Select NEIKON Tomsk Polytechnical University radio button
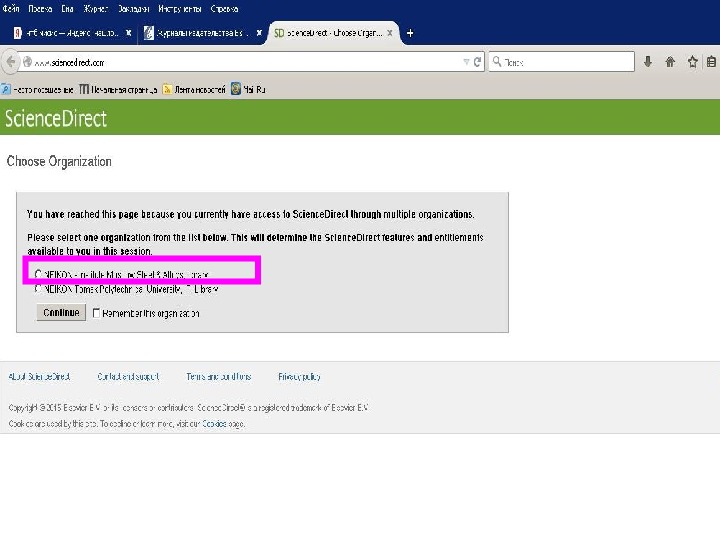This screenshot has height=540, width=720. 39,289
